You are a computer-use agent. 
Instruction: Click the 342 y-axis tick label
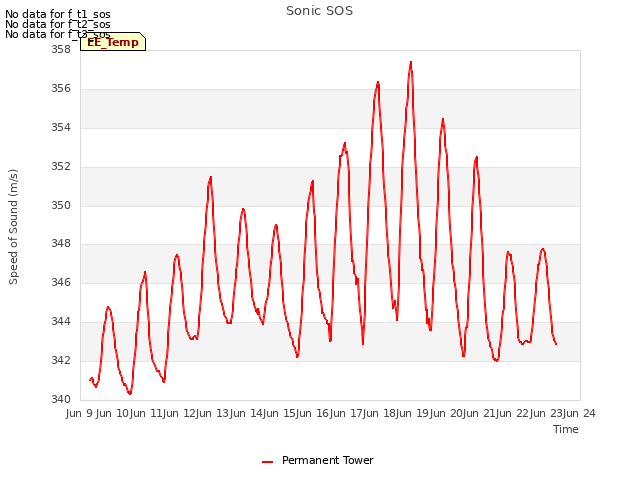[x=61, y=360]
